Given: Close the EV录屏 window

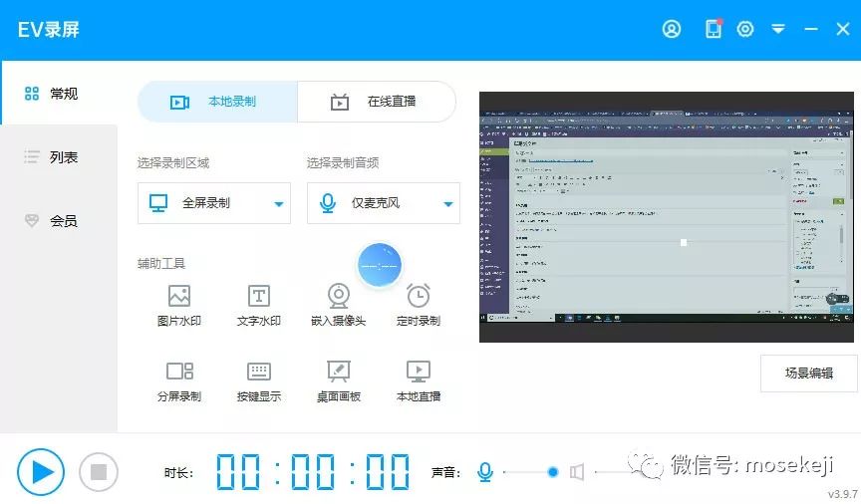Looking at the screenshot, I should (843, 29).
